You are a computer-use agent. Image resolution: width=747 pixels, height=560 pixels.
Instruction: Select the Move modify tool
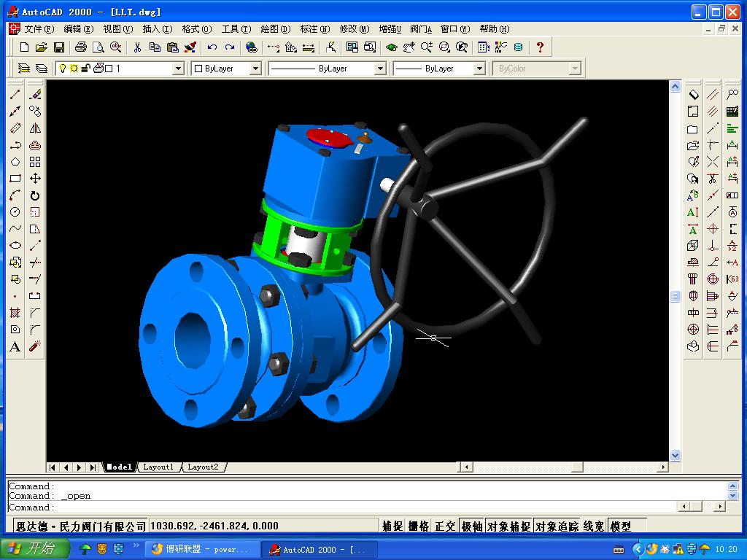tap(35, 179)
